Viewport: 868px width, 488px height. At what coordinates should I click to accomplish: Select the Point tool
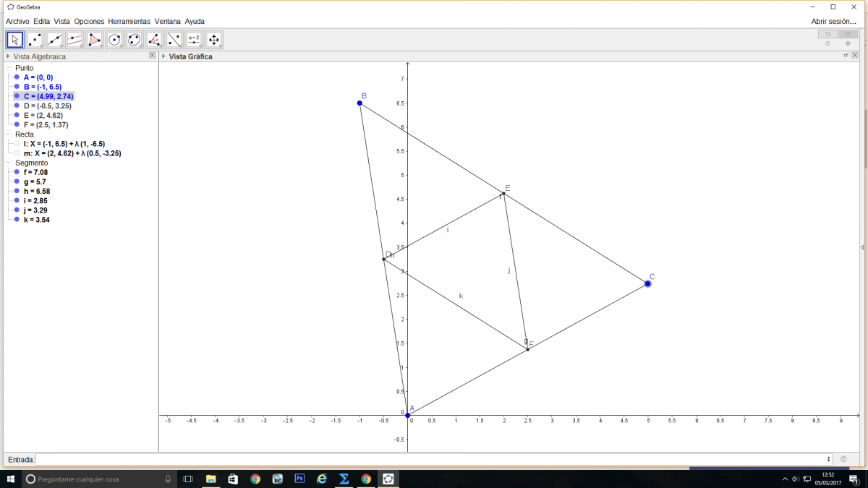pos(35,40)
